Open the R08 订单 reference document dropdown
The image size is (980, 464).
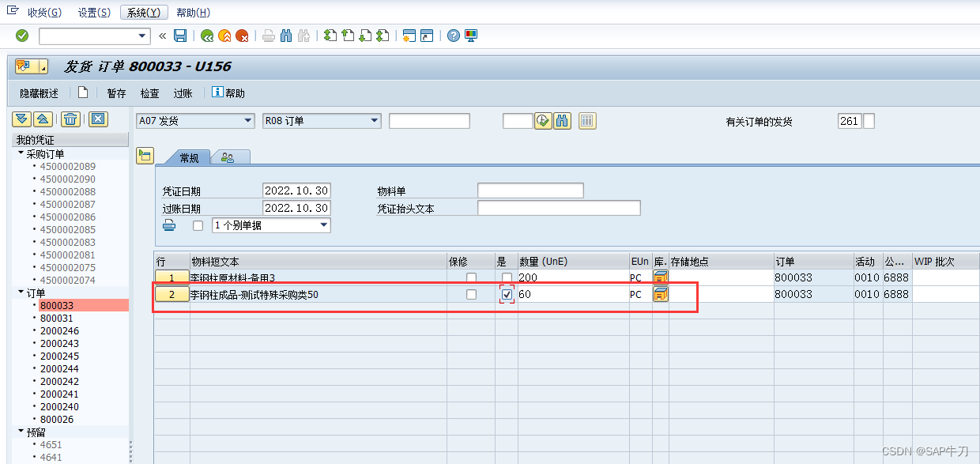point(374,121)
